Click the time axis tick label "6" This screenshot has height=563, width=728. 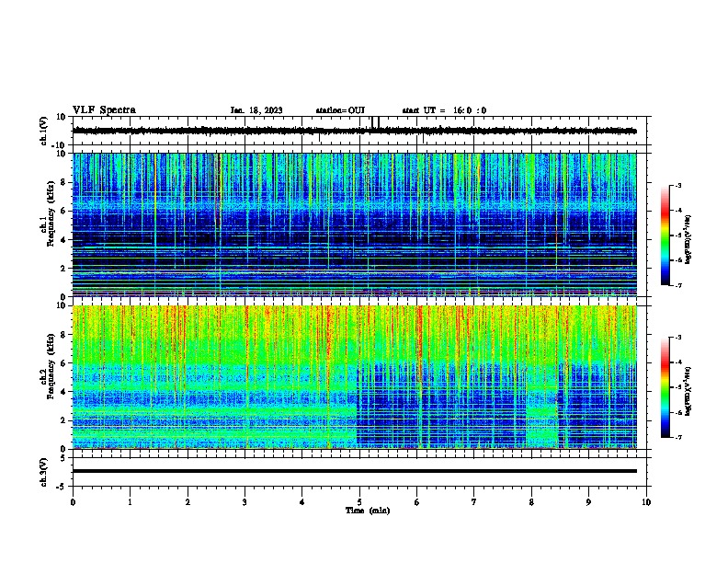pyautogui.click(x=417, y=502)
